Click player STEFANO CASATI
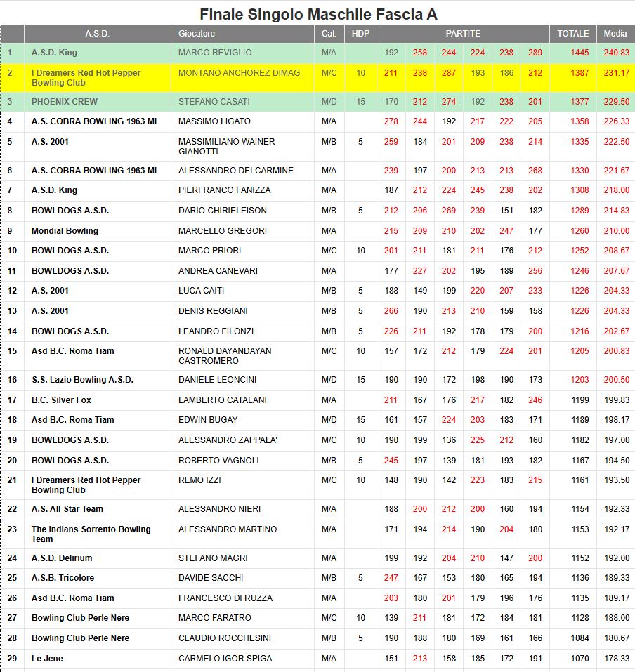 214,102
